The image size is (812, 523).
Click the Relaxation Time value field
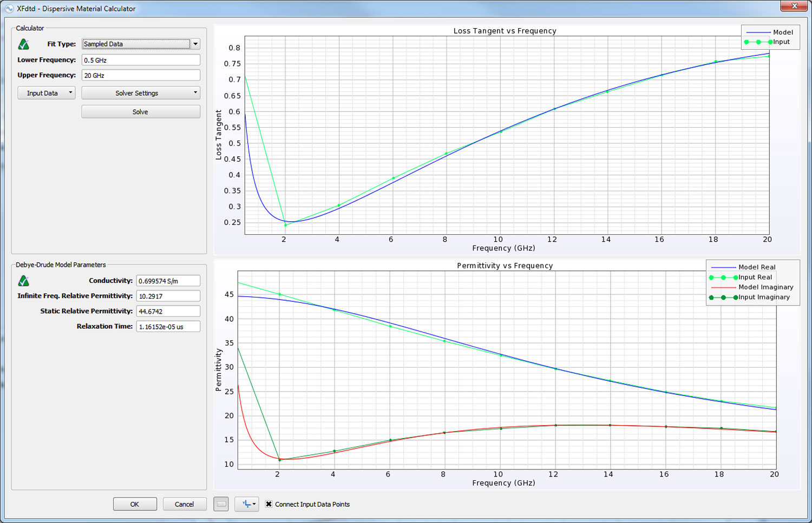[x=168, y=326]
